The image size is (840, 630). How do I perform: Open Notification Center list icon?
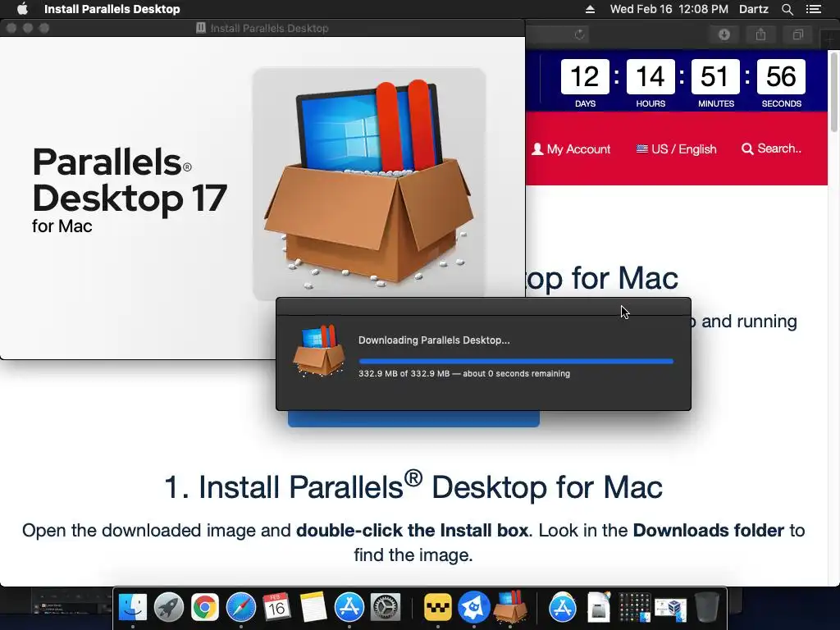coord(814,9)
